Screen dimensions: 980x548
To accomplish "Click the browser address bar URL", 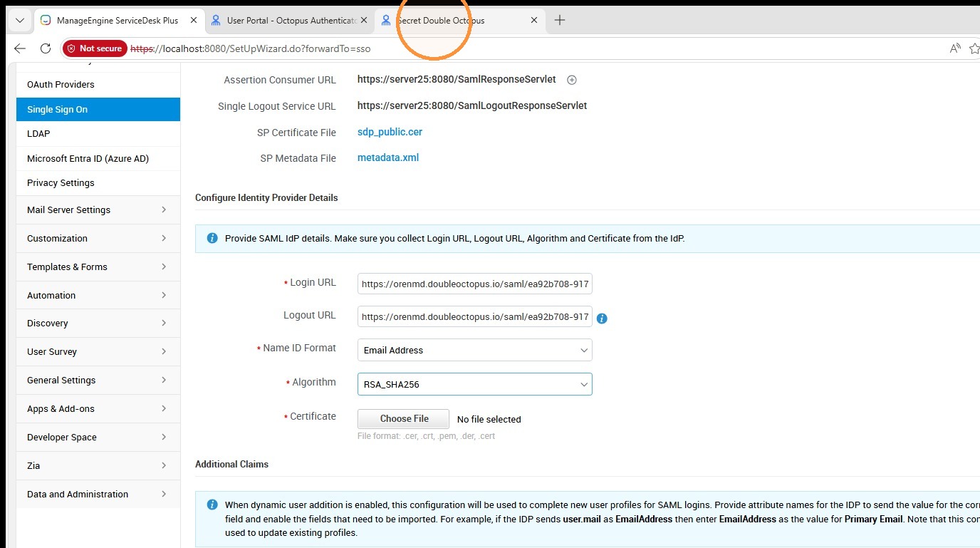I will pos(251,49).
